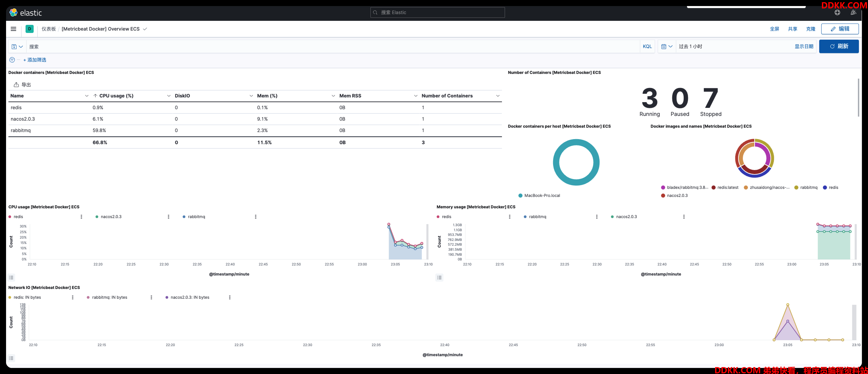
Task: Click 共享 share option
Action: tap(792, 29)
